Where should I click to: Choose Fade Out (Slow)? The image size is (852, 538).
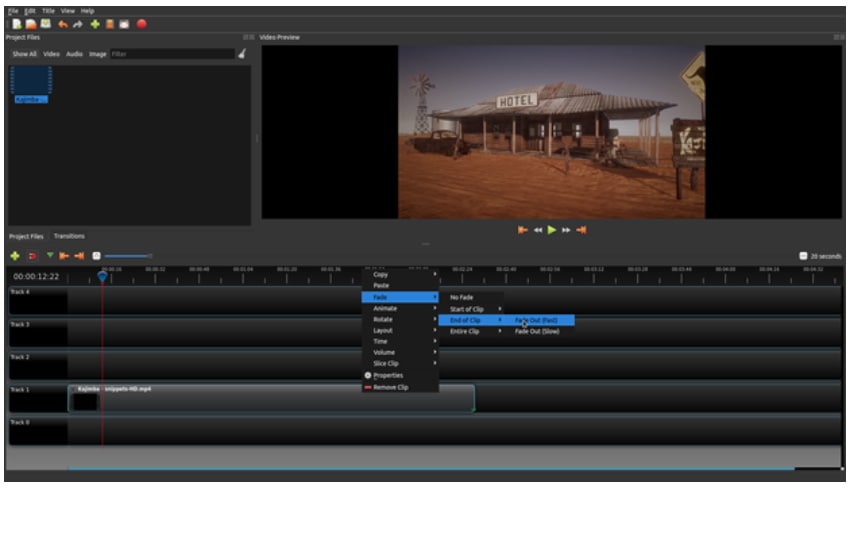[x=539, y=331]
